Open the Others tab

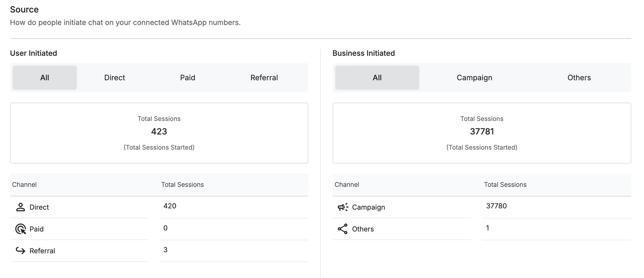pyautogui.click(x=579, y=78)
